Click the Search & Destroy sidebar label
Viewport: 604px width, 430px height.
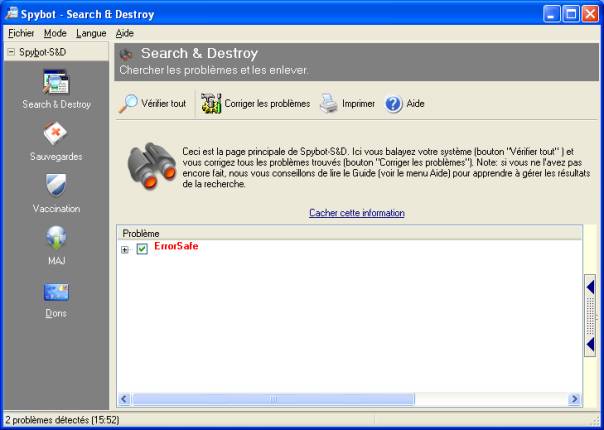tap(56, 104)
